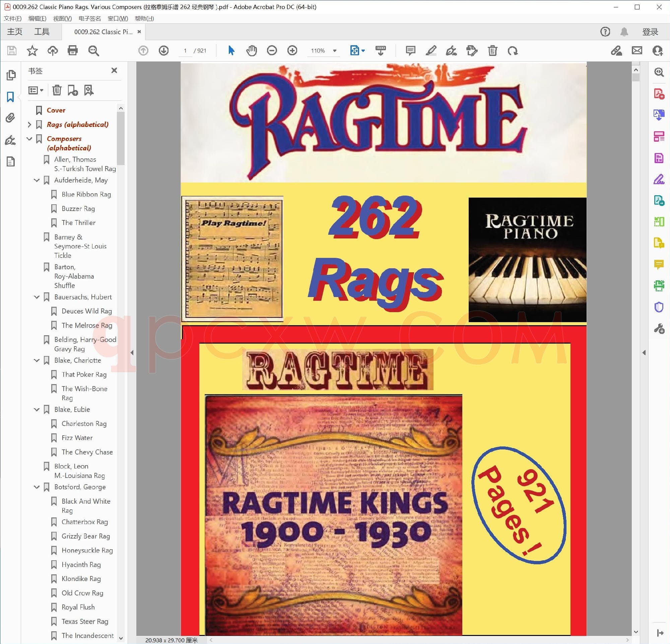Collapse the navigation pane arrow handle

coord(132,353)
